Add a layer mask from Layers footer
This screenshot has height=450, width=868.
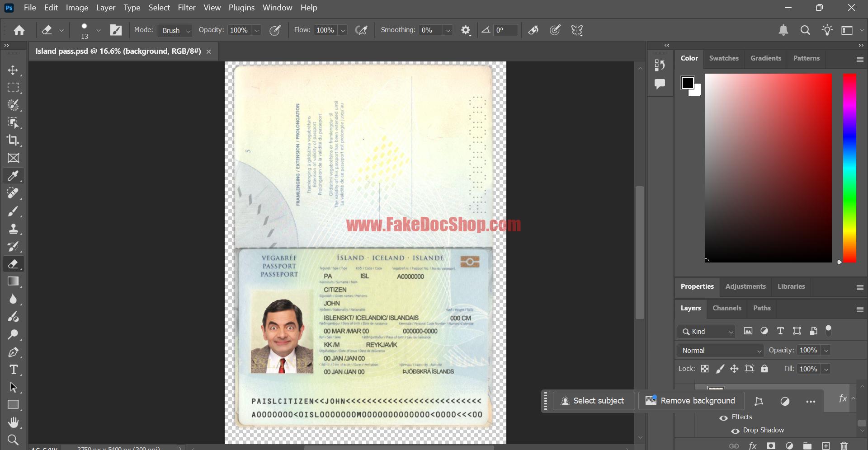point(771,445)
